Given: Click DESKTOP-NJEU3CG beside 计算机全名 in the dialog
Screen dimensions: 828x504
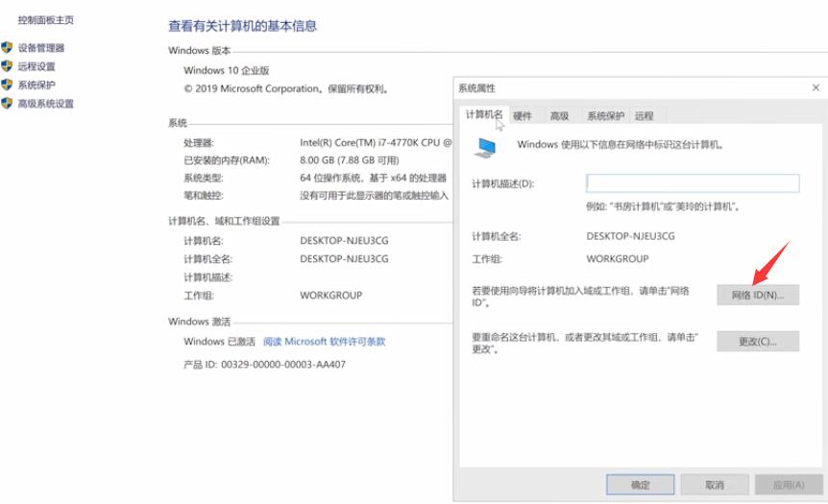Looking at the screenshot, I should 630,236.
